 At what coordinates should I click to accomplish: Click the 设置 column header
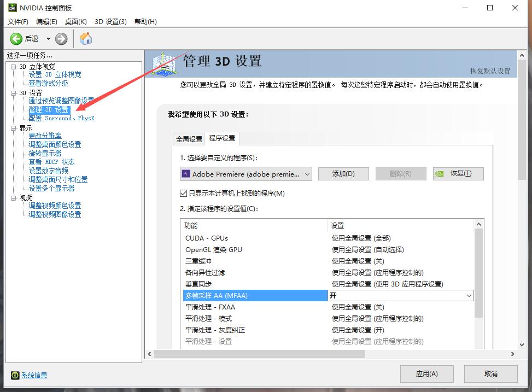tap(400, 225)
